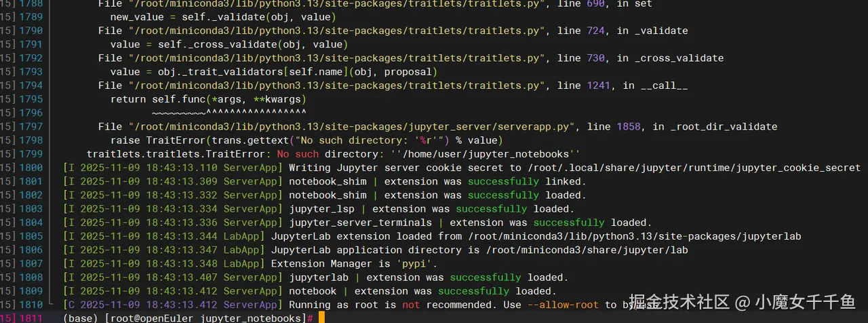Image resolution: width=868 pixels, height=323 pixels.
Task: Click the 'jupyter_server_terminals' extension loaded line
Action: click(x=470, y=223)
